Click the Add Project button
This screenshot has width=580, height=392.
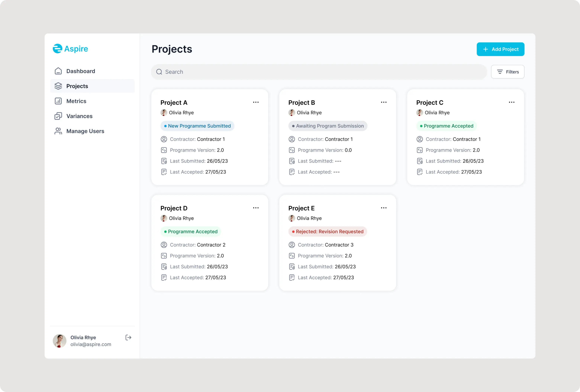pos(500,49)
